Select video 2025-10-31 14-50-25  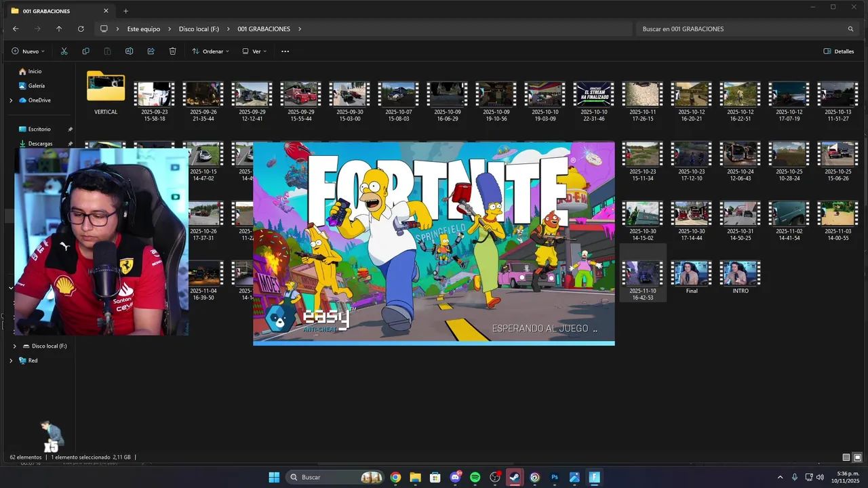point(740,221)
